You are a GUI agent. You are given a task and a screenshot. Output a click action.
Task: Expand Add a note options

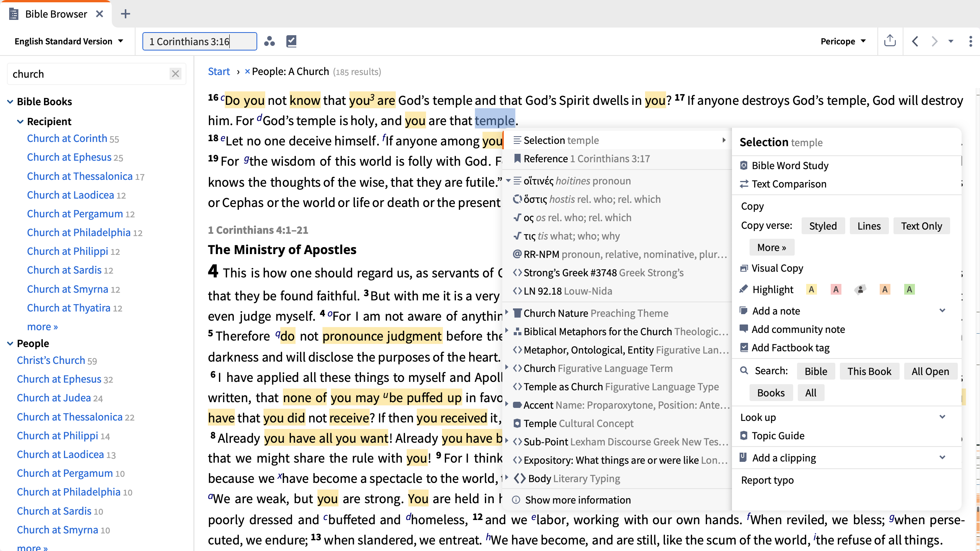942,311
